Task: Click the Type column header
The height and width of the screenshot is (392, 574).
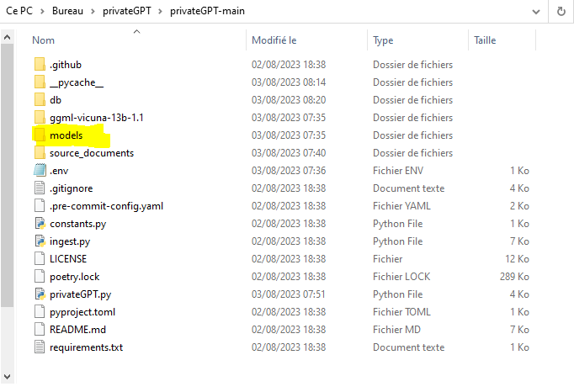Action: [383, 40]
